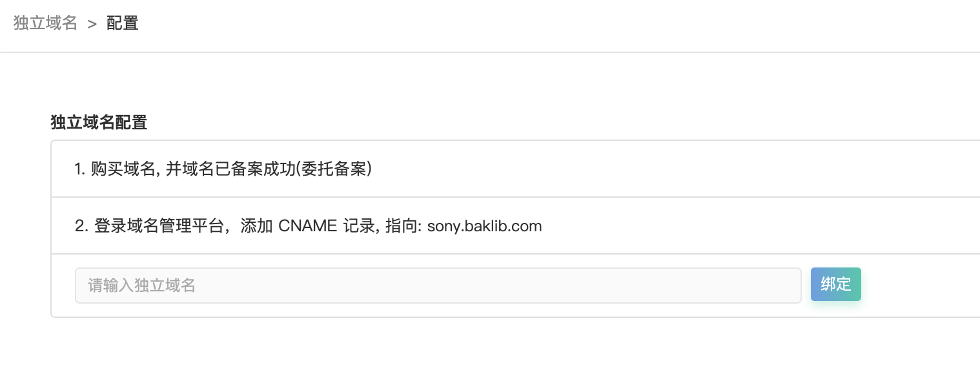The width and height of the screenshot is (980, 376).
Task: Click the sony.baklib.com address text
Action: click(x=484, y=226)
